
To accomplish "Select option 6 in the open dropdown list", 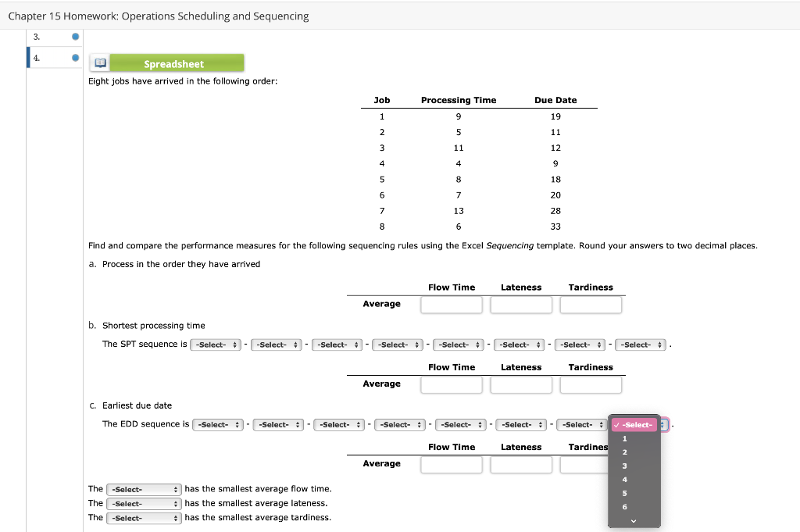I will pyautogui.click(x=624, y=505).
